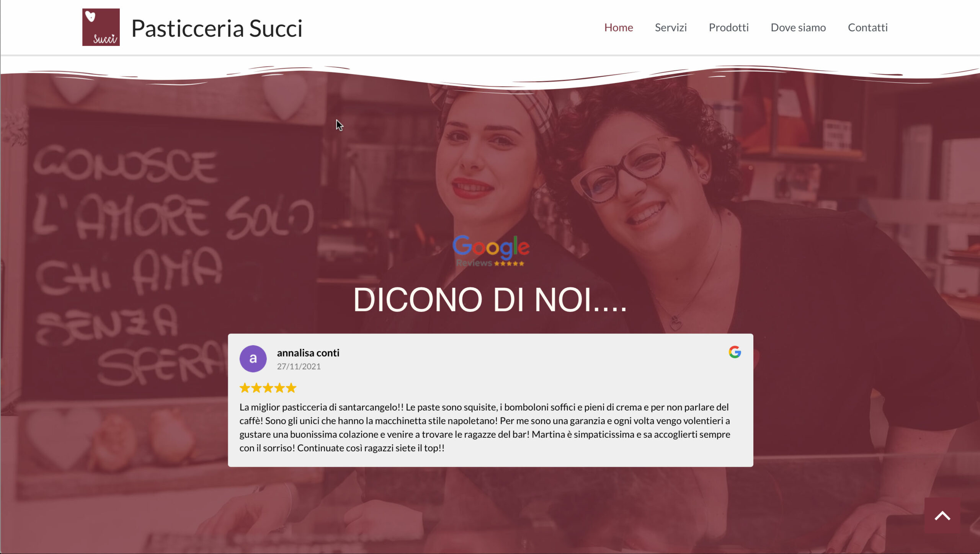Click the white heart in logo
Viewport: 980px width, 554px height.
coord(90,16)
